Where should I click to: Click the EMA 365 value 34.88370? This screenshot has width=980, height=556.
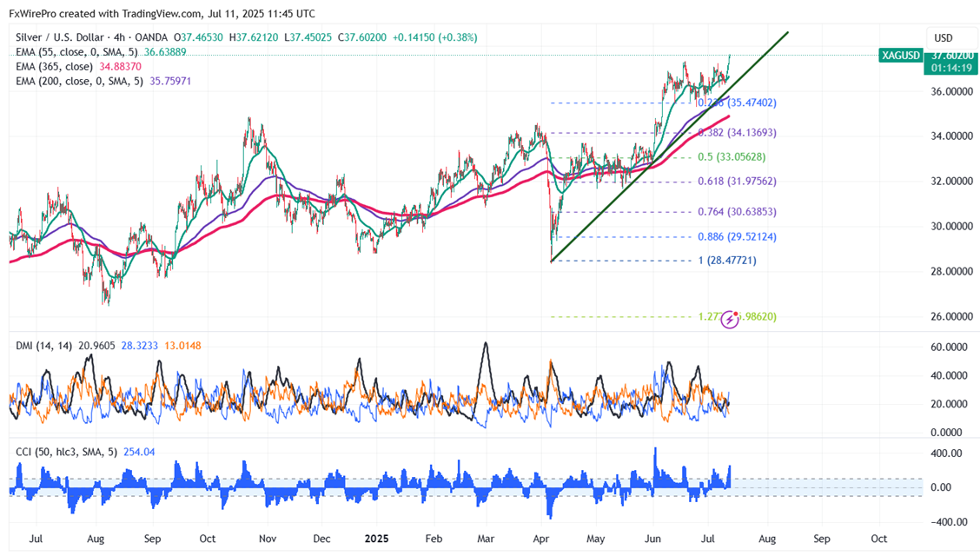pyautogui.click(x=120, y=67)
